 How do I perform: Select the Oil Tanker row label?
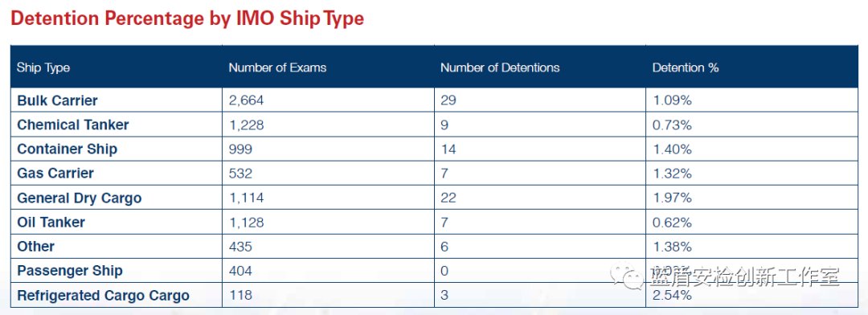pos(51,223)
